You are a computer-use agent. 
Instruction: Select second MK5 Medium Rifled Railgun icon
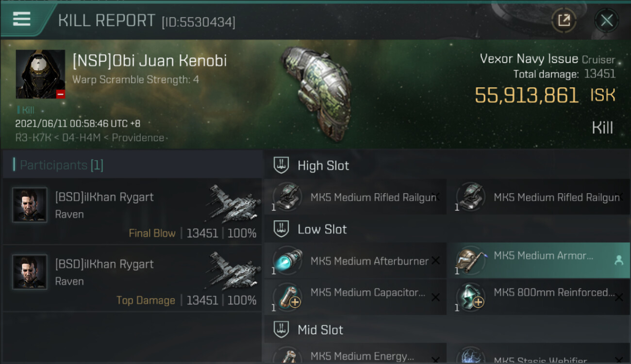tap(471, 197)
